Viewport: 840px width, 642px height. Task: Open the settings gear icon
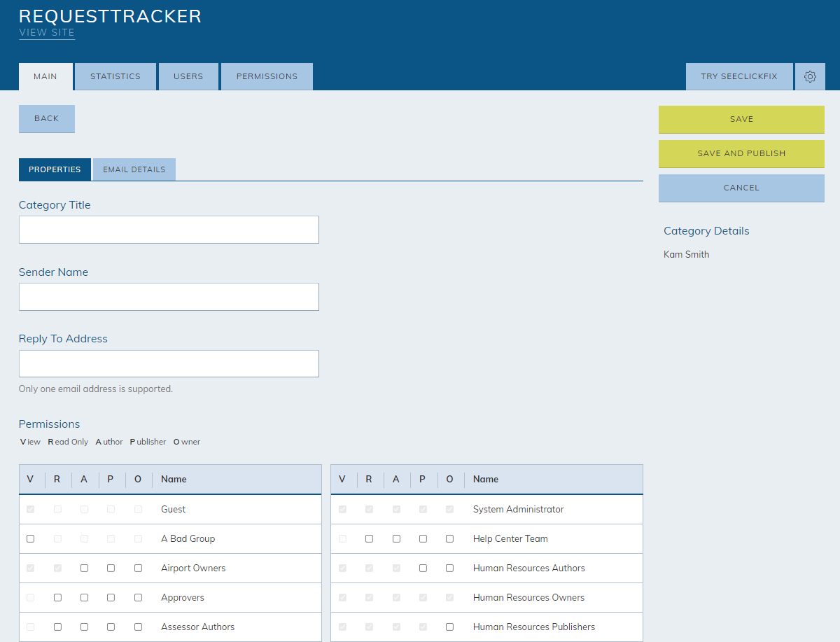tap(810, 76)
